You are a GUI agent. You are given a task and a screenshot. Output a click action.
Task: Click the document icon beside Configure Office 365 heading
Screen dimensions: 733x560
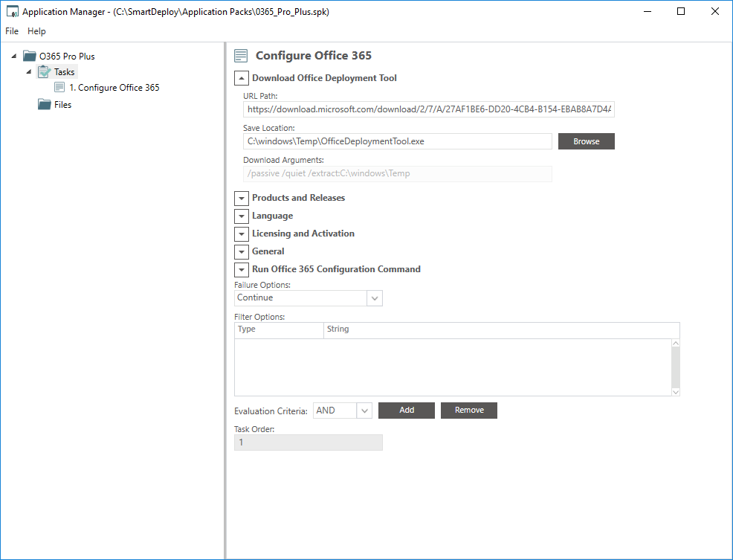tap(241, 56)
